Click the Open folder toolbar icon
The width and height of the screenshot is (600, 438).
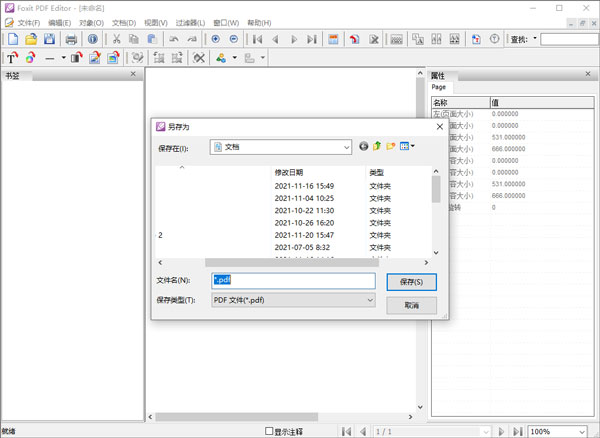pos(31,39)
